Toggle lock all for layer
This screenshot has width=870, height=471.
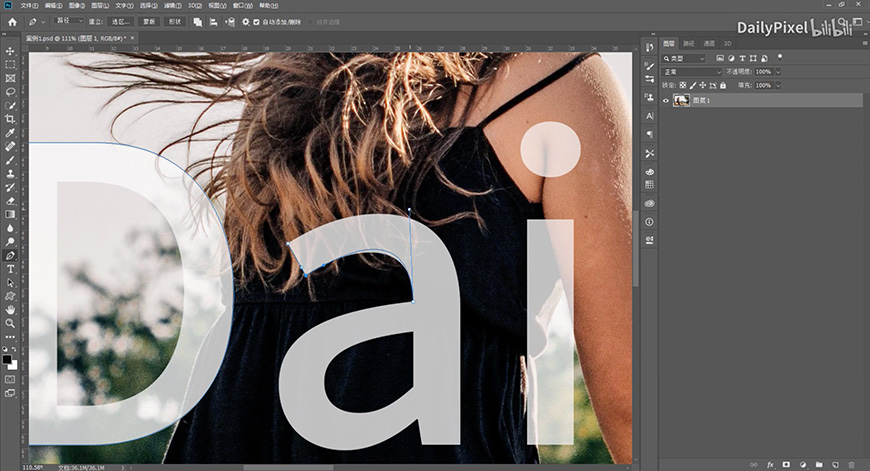tap(723, 85)
